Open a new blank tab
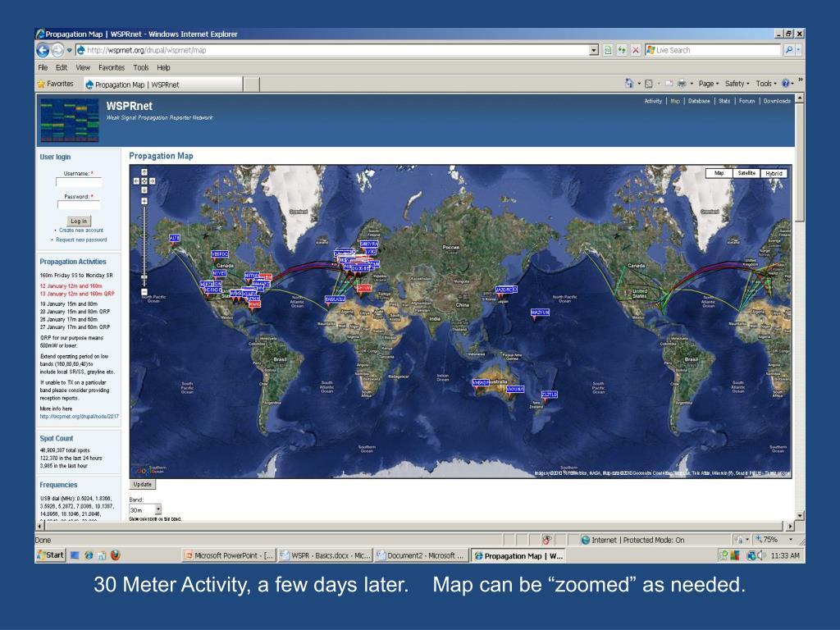840x630 pixels. point(252,84)
